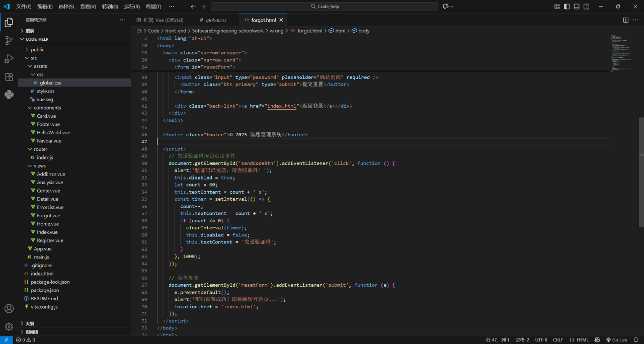Switch to the 扩展: Vue (Official) tab
The image size is (644, 344).
click(162, 20)
